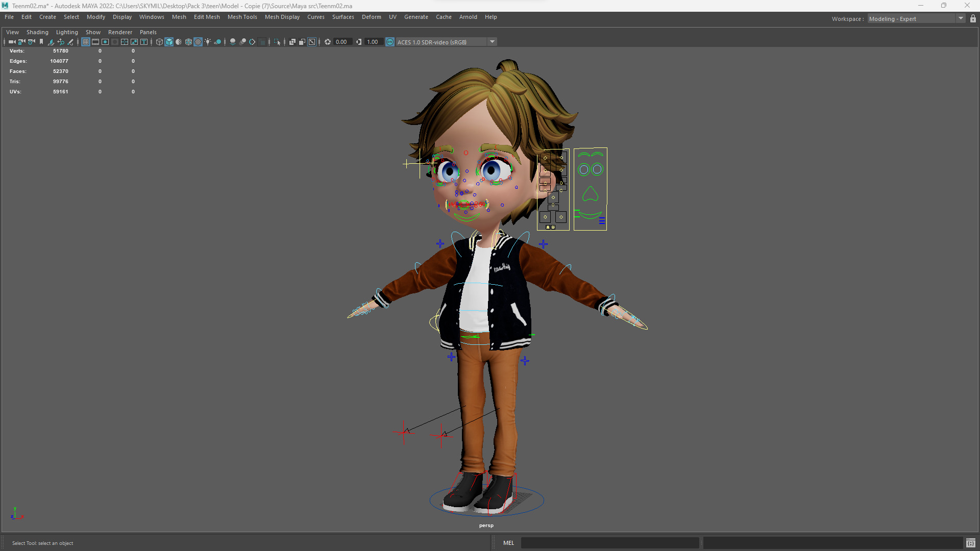980x551 pixels.
Task: Open the Arnold menu
Action: click(x=468, y=17)
